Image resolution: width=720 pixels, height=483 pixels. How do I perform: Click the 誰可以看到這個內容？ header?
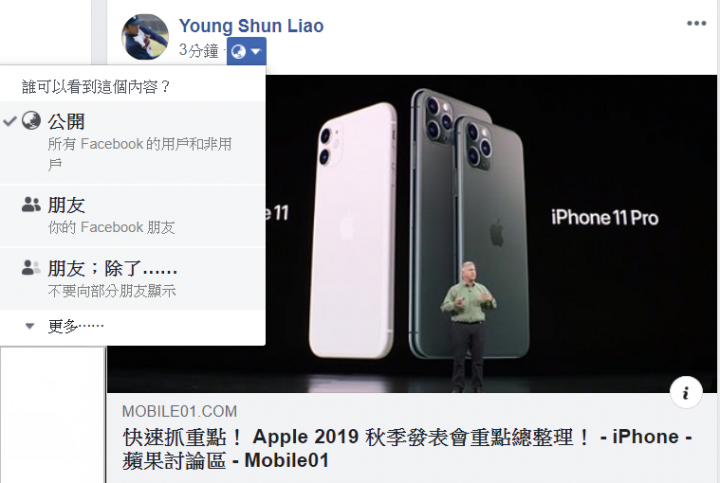point(96,86)
